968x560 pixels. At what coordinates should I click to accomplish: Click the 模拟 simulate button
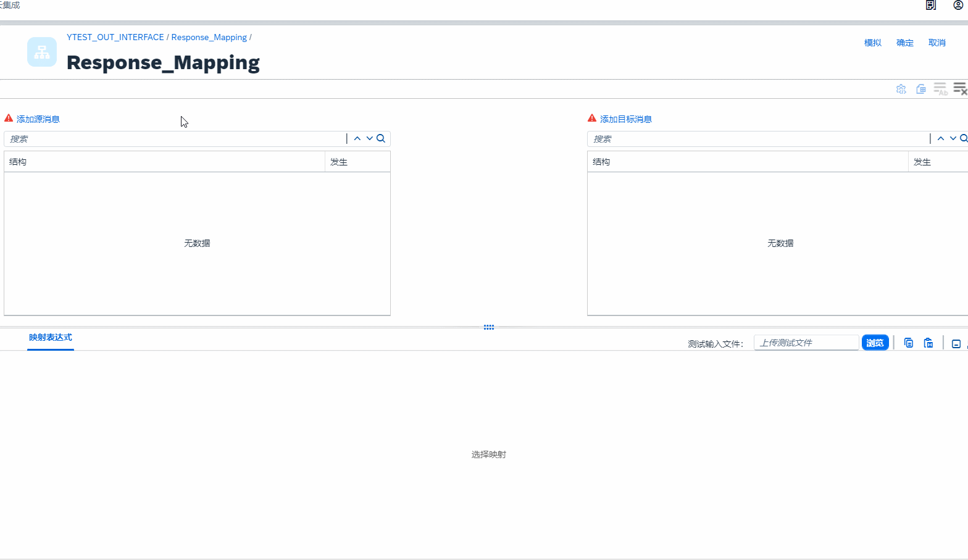tap(872, 43)
